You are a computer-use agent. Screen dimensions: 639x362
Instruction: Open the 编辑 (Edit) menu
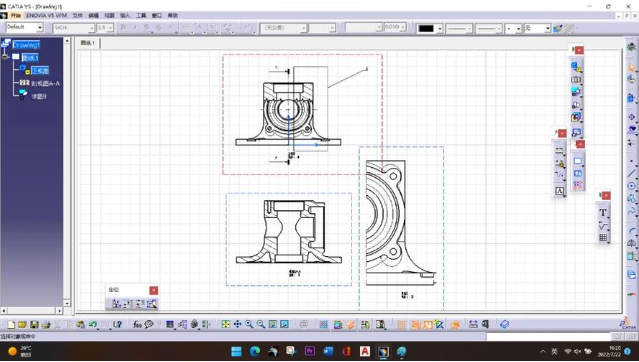94,15
